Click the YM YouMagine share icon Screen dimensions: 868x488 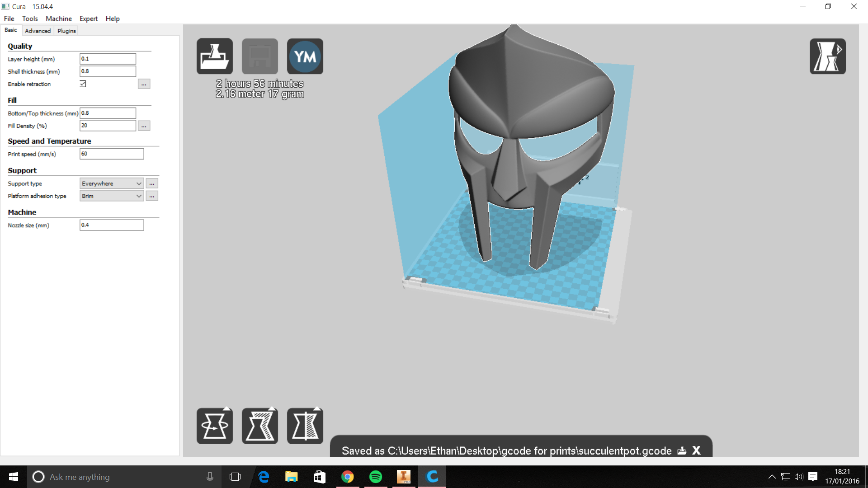pyautogui.click(x=305, y=56)
